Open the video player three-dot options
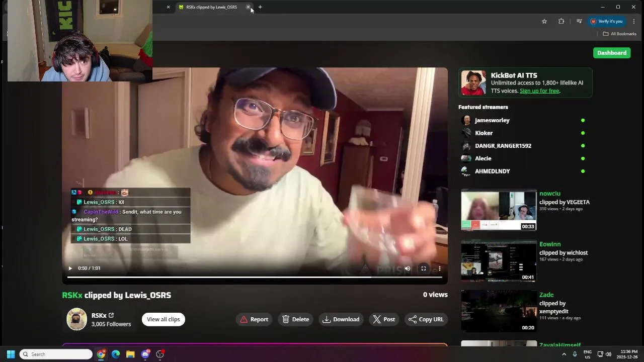The image size is (644, 362). click(439, 268)
